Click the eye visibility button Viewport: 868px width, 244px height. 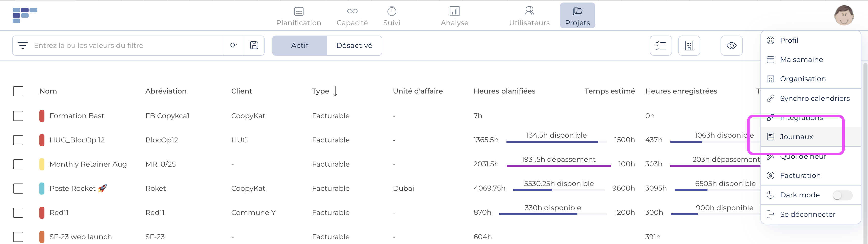click(x=731, y=45)
